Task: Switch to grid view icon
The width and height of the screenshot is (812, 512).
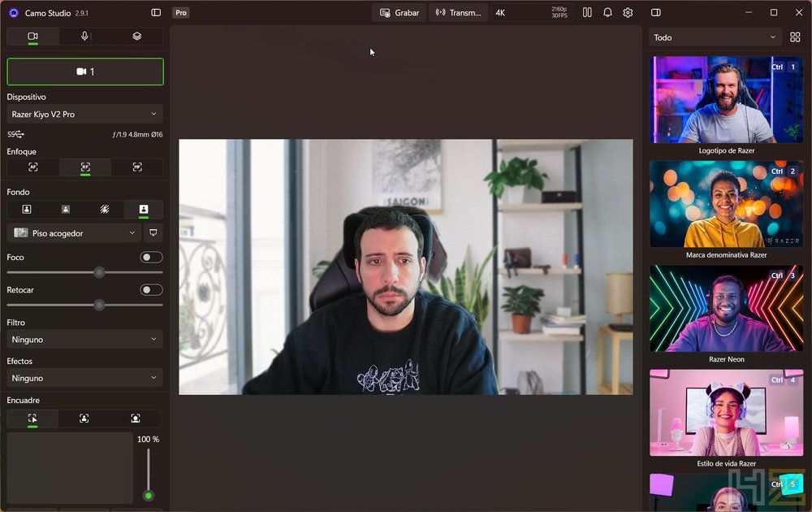Action: (795, 37)
